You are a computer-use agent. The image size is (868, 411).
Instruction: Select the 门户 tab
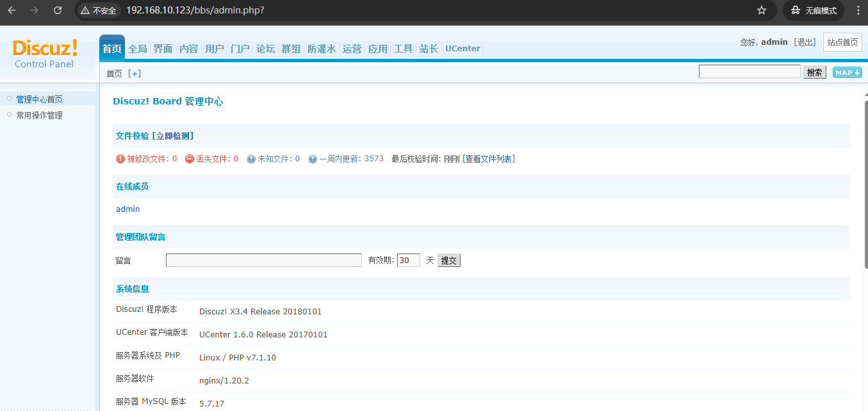pyautogui.click(x=240, y=49)
